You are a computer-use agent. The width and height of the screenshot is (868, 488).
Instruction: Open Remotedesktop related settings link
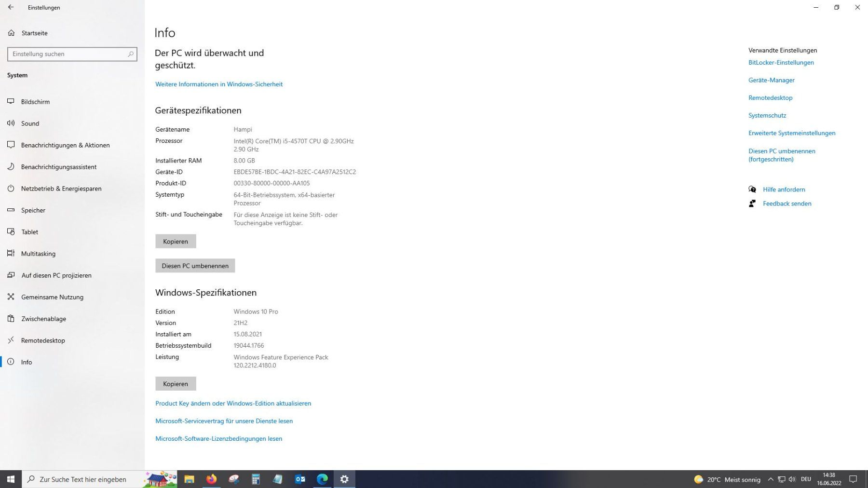(x=771, y=98)
